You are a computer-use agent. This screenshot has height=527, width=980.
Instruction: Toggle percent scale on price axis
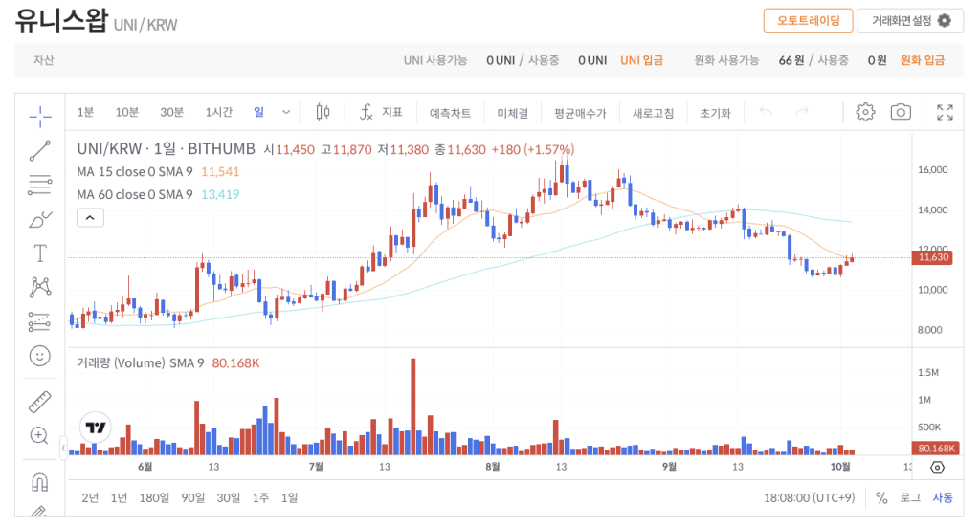pos(881,497)
